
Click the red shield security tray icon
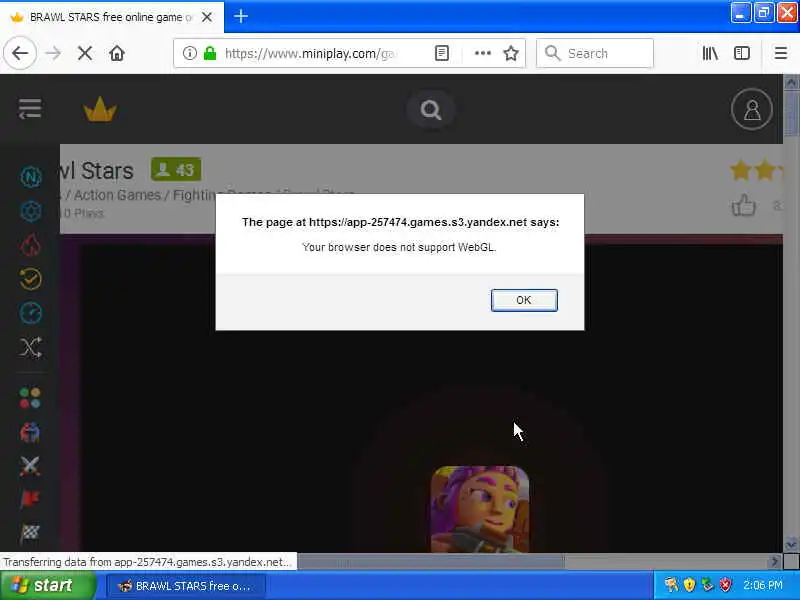[x=726, y=585]
